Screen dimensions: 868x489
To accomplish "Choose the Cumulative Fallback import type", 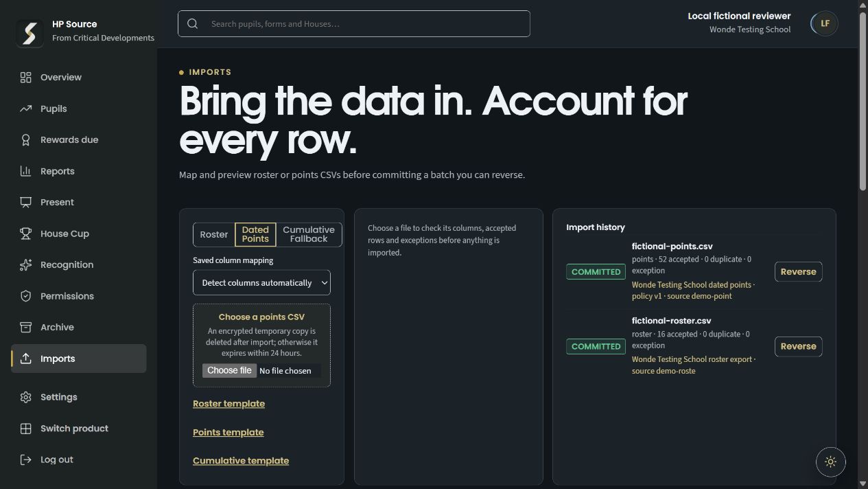I will click(x=309, y=234).
